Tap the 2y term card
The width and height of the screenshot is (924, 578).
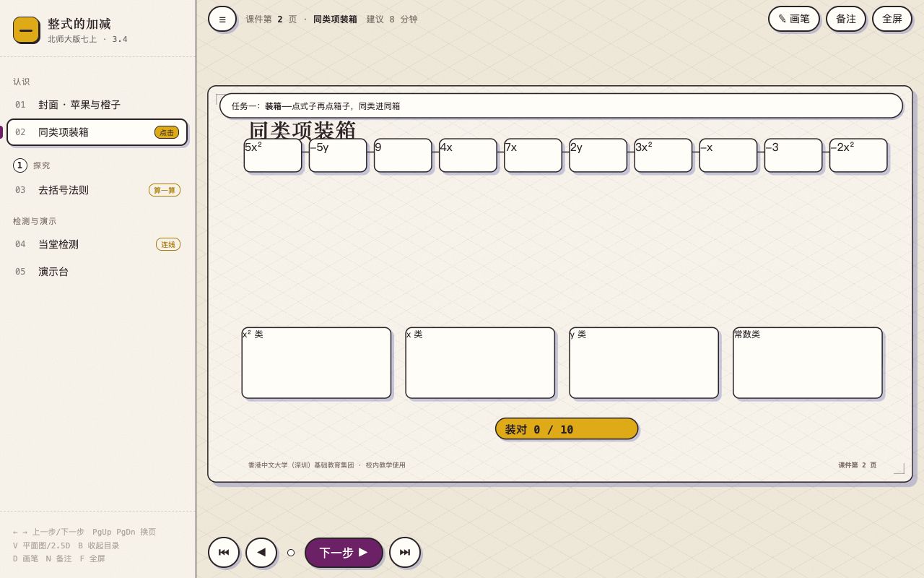coord(598,155)
